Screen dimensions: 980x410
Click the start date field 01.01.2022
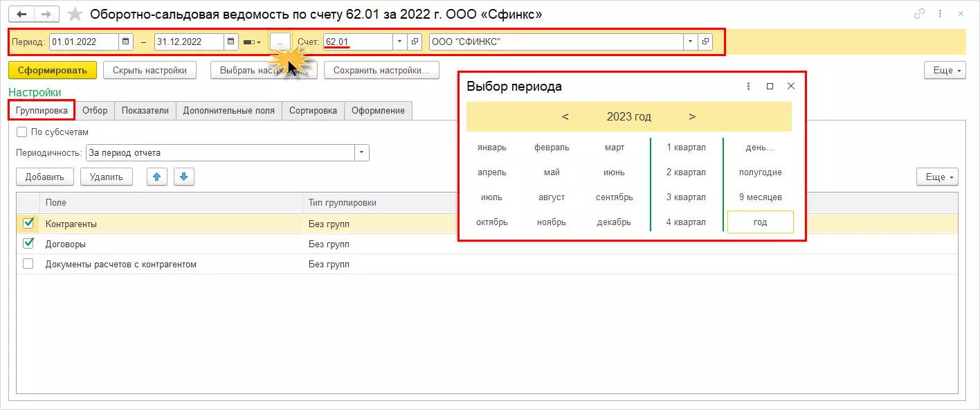84,42
